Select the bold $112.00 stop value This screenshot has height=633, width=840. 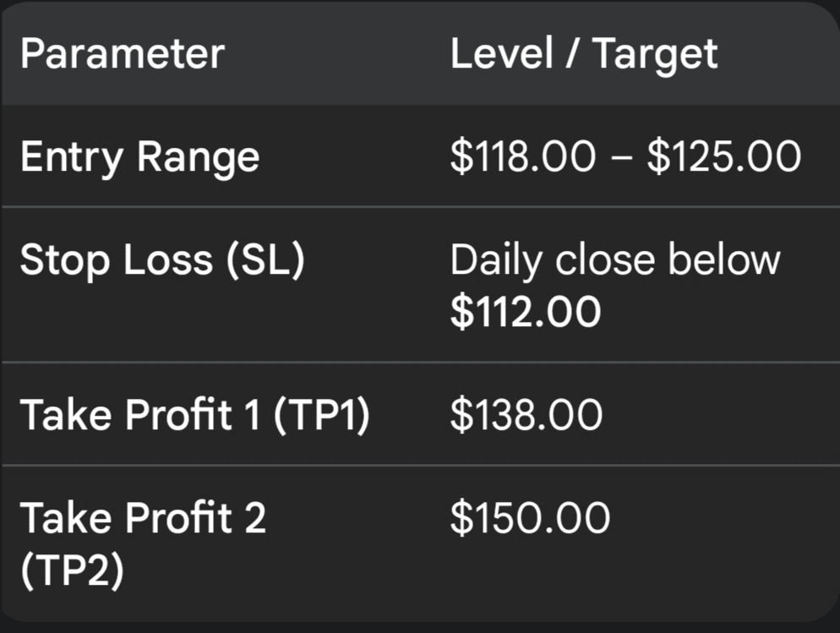525,312
